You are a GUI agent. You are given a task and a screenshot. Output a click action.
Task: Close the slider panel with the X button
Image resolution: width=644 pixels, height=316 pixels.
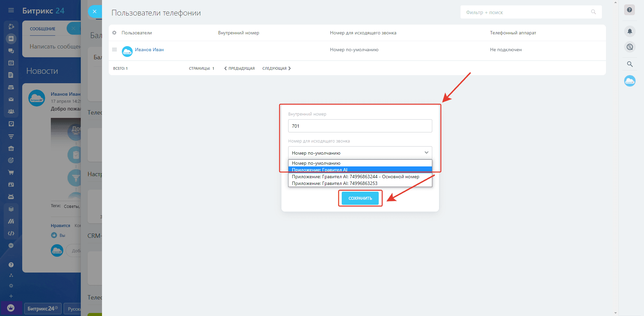[x=95, y=11]
